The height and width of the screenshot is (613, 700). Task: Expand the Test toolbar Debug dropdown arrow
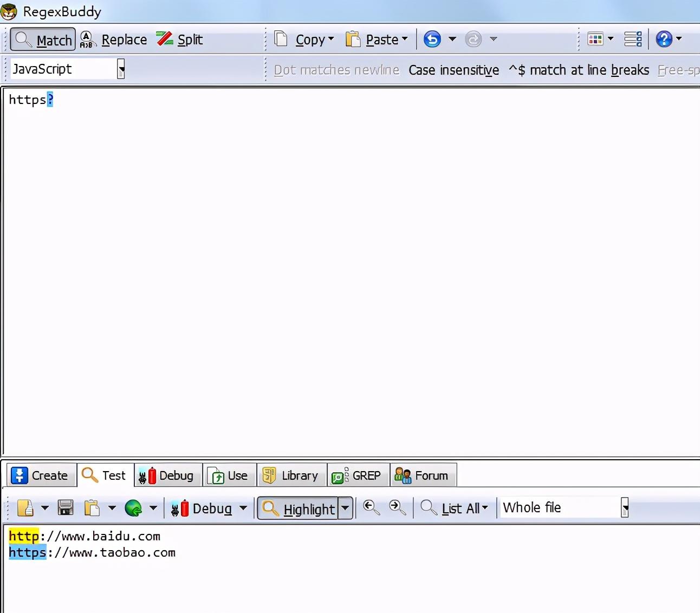point(243,508)
